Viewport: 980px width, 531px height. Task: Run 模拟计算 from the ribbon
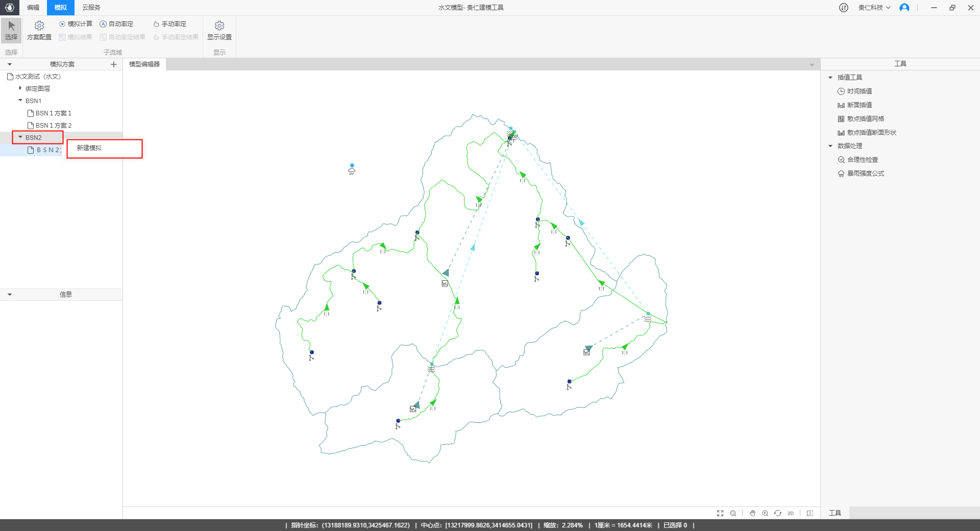point(76,24)
